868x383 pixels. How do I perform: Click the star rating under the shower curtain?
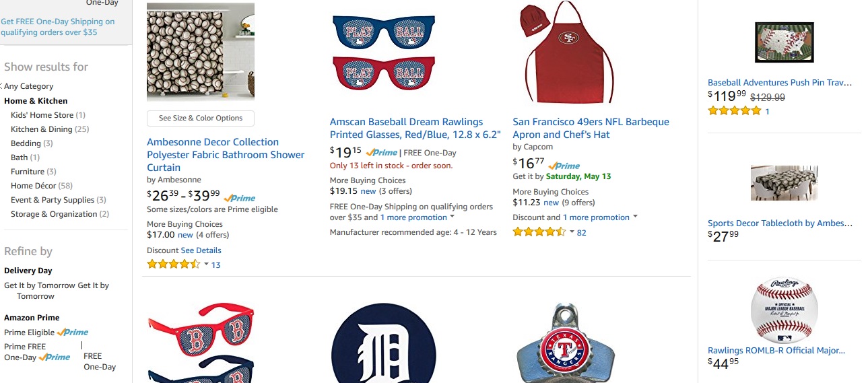click(173, 265)
